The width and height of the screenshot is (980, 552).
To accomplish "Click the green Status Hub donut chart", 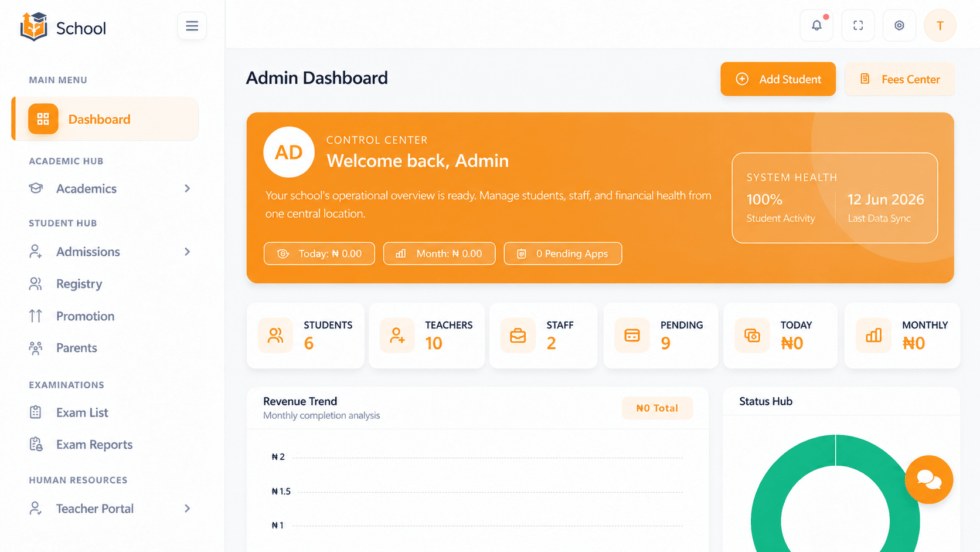I will [x=835, y=493].
